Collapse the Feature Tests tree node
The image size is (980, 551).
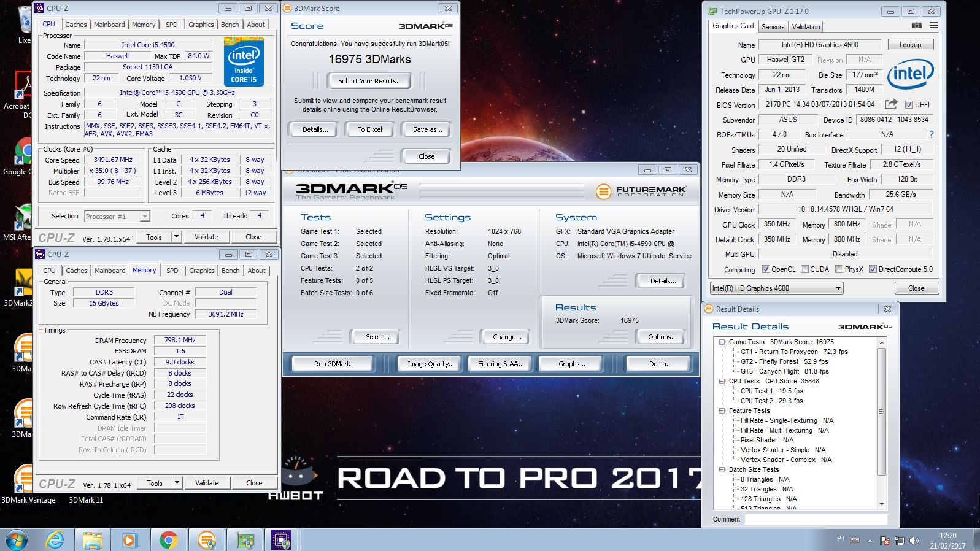[722, 411]
